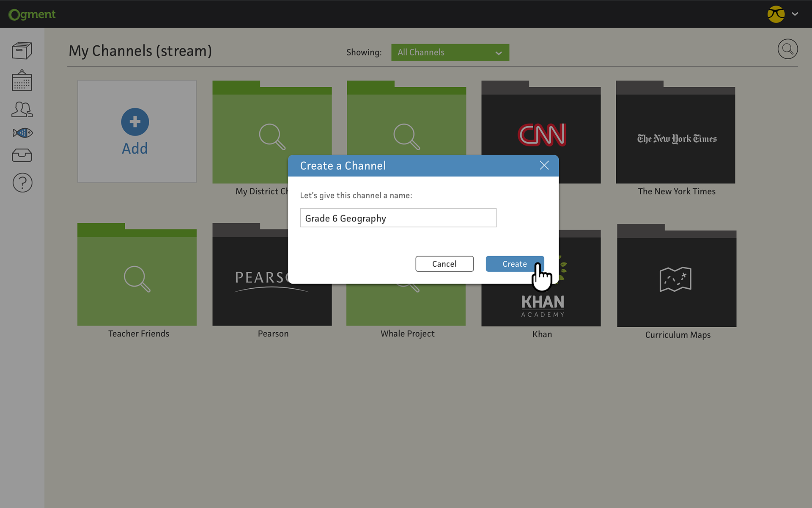This screenshot has height=508, width=812.
Task: Click the Add label text
Action: pyautogui.click(x=135, y=149)
